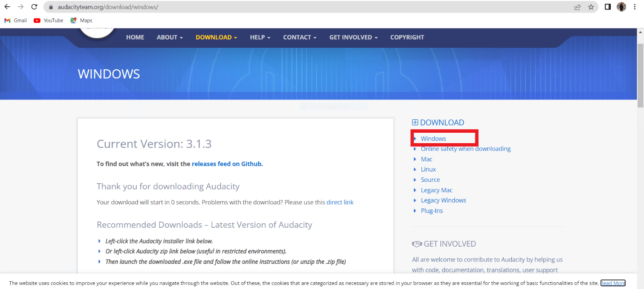Click the handshake icon beside GET INVOLVED
644x289 pixels.
pyautogui.click(x=417, y=244)
